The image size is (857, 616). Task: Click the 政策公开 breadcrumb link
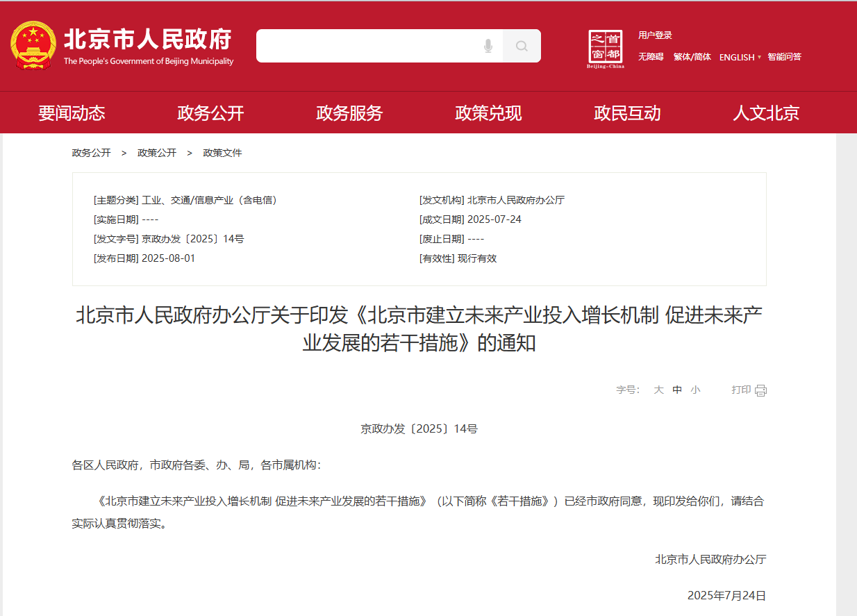157,153
